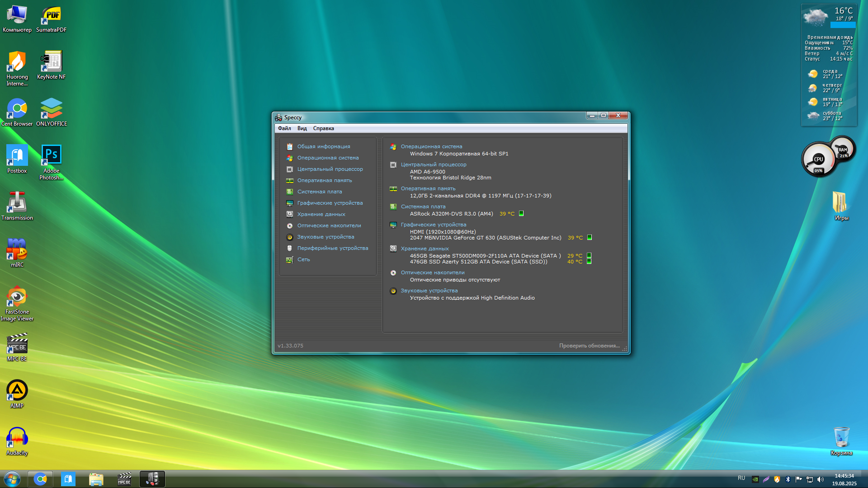Viewport: 868px width, 488px height.
Task: Click the Графические устройства heading in summary
Action: [x=433, y=225]
